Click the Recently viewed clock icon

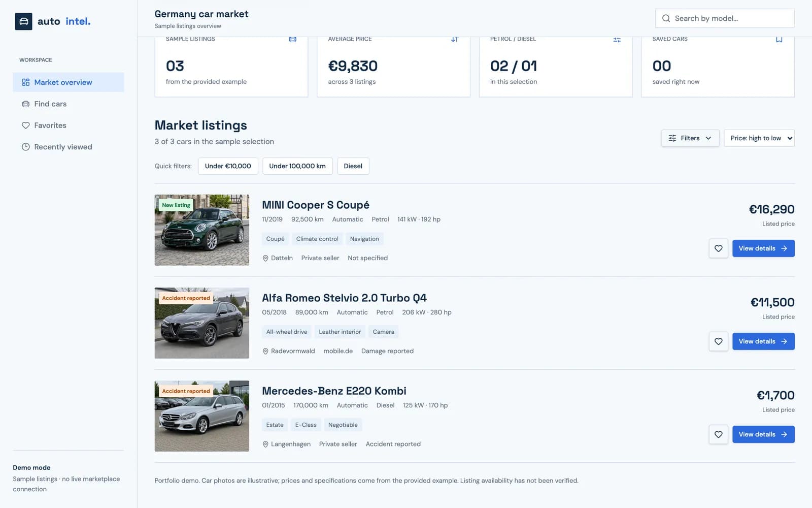tap(25, 147)
